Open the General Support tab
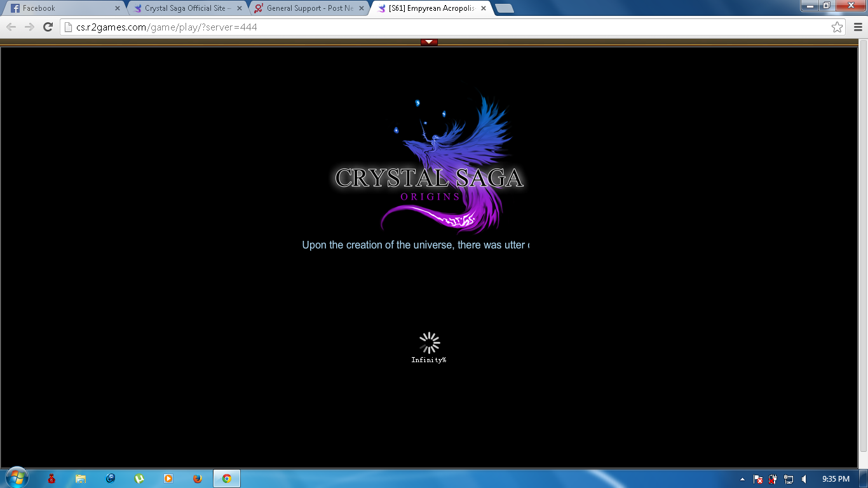This screenshot has width=868, height=488. [308, 8]
